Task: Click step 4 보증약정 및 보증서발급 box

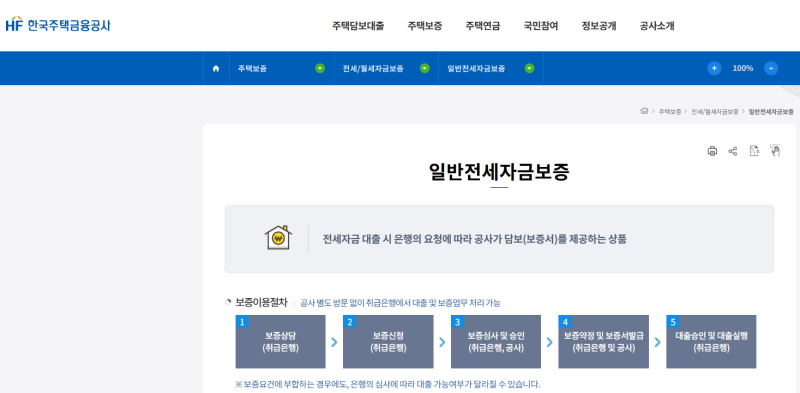Action: point(604,341)
